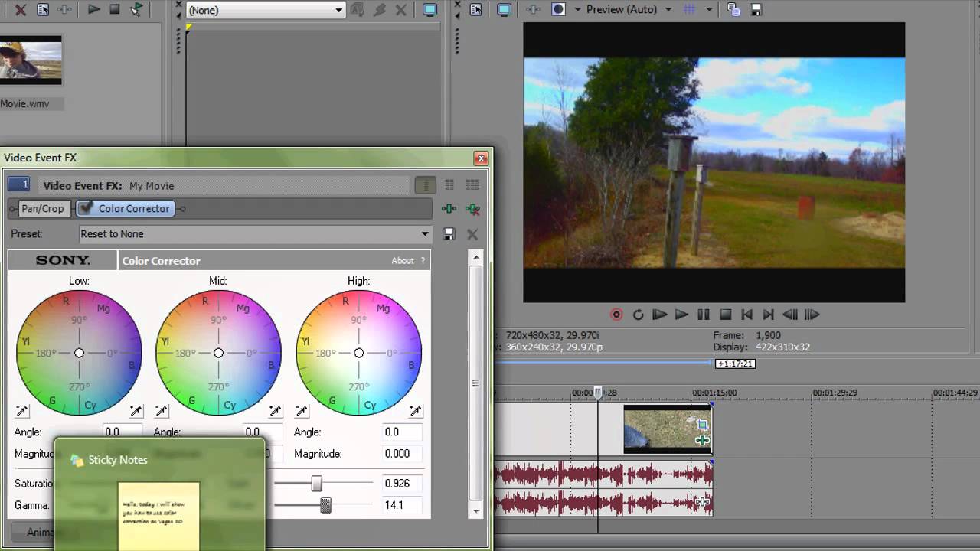Start preview in project media toolbar
980x551 pixels.
point(93,10)
